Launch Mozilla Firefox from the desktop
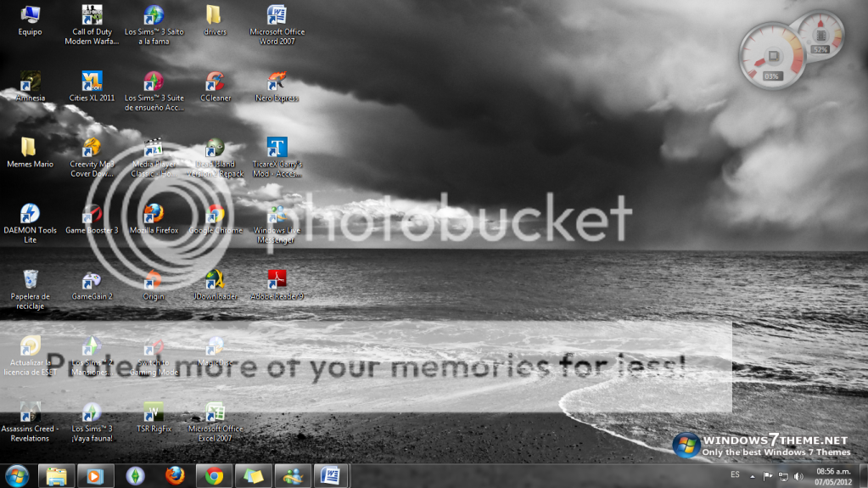 pos(154,214)
